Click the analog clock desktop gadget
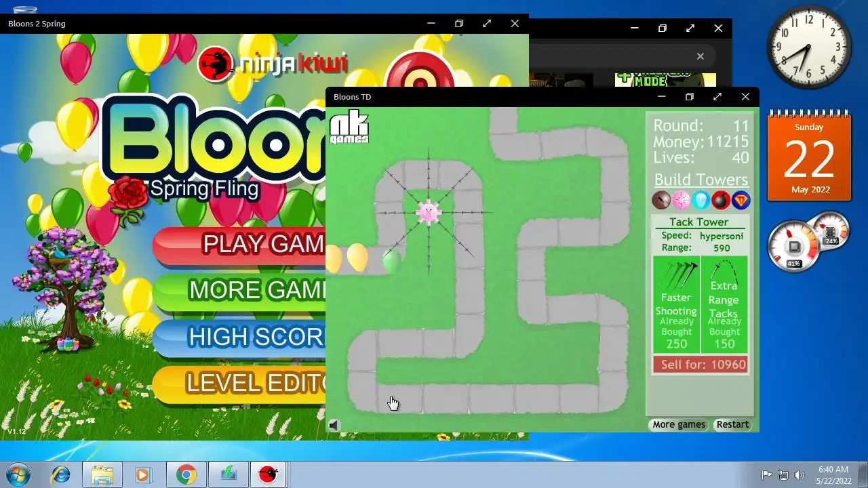This screenshot has width=868, height=488. click(809, 47)
